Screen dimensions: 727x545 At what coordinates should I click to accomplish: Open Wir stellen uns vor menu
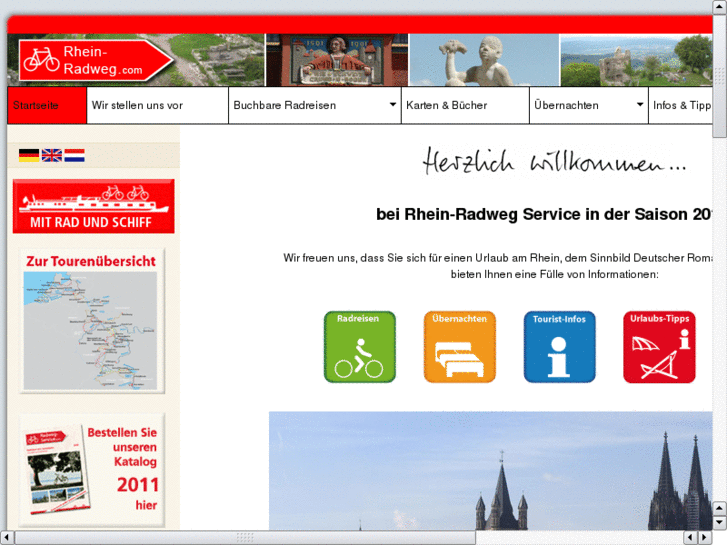coord(157,105)
